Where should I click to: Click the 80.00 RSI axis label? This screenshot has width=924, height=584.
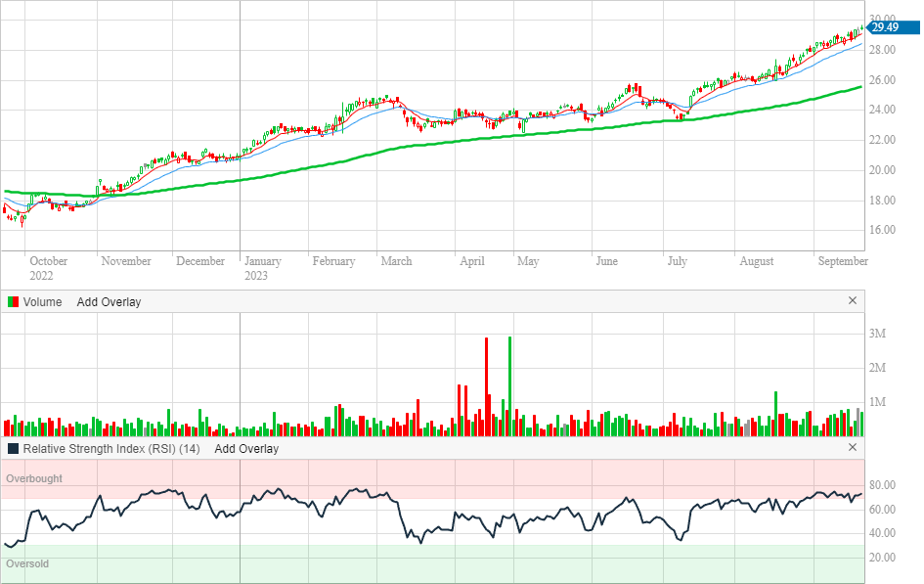883,485
